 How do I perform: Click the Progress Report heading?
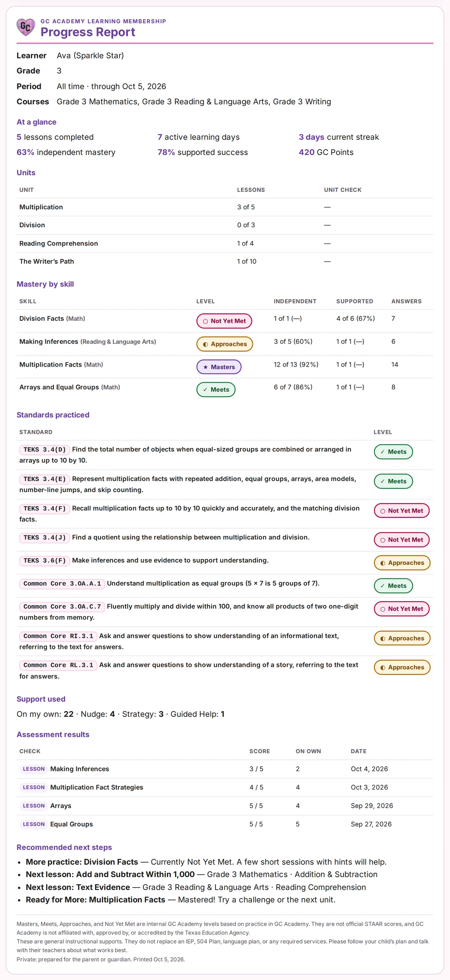pyautogui.click(x=88, y=32)
